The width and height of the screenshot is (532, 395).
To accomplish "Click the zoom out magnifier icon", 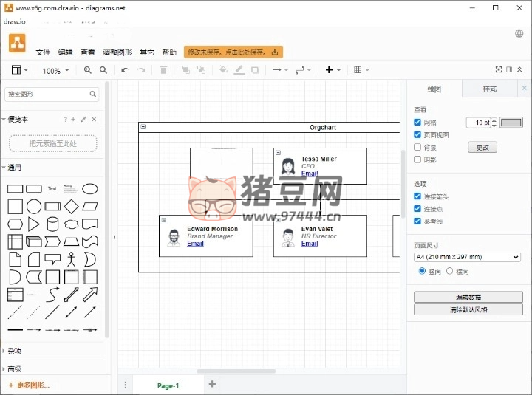I will [103, 70].
